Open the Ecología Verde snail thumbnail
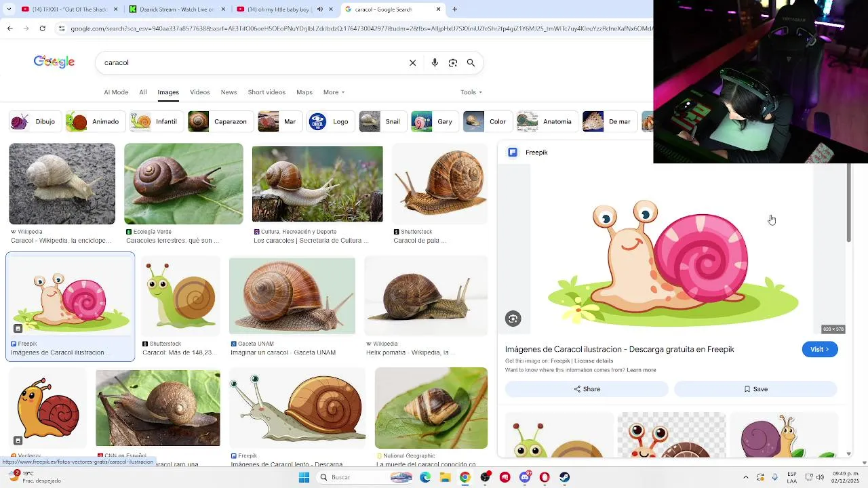The height and width of the screenshot is (488, 868). (184, 184)
